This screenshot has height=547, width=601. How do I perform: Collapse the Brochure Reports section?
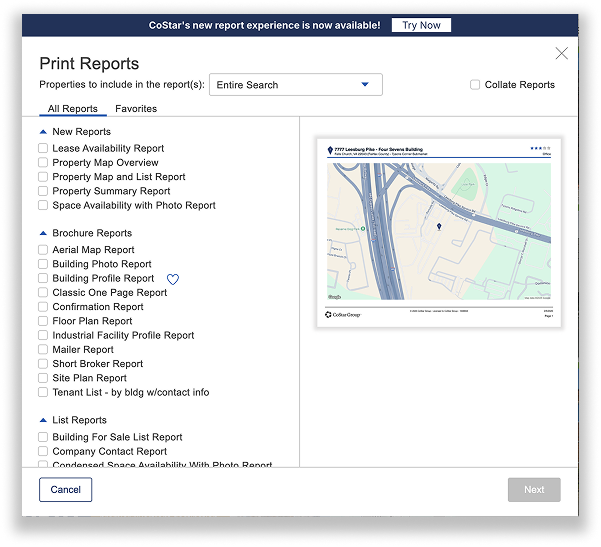click(x=43, y=233)
